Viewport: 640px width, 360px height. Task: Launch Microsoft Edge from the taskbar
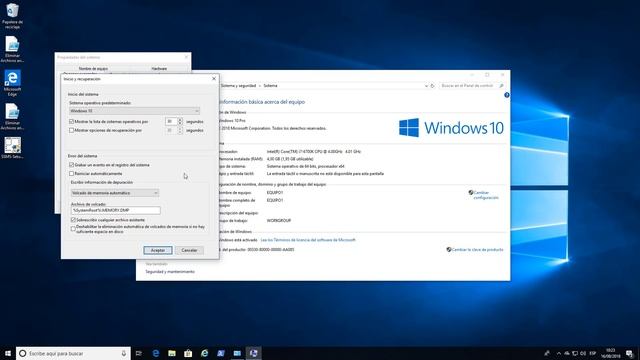pos(156,353)
